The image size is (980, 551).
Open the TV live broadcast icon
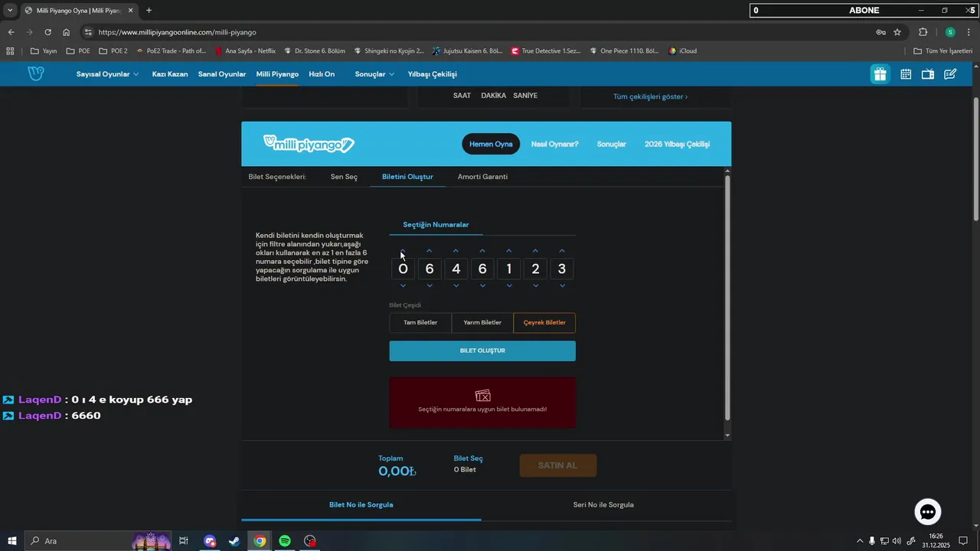click(x=928, y=74)
